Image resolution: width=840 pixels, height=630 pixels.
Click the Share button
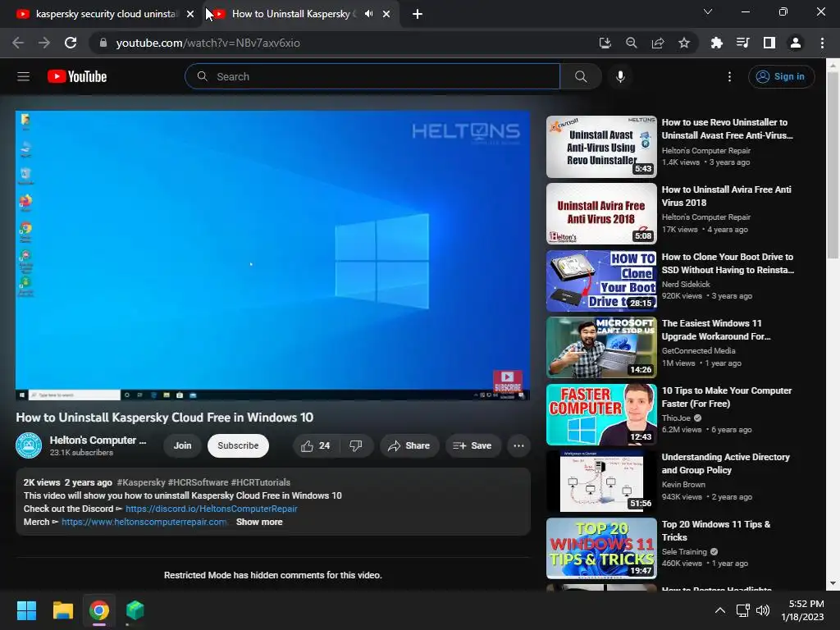pos(409,445)
